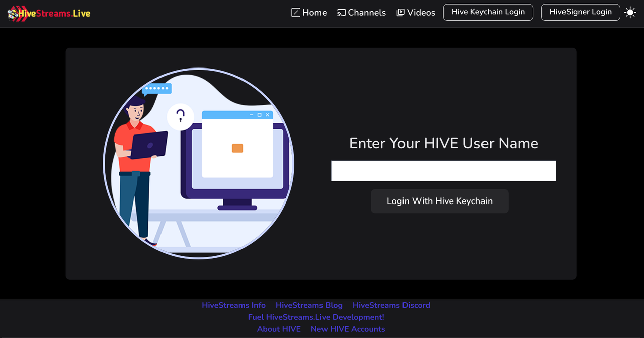Open the HiveStreams Info link
The image size is (644, 338).
tap(234, 305)
